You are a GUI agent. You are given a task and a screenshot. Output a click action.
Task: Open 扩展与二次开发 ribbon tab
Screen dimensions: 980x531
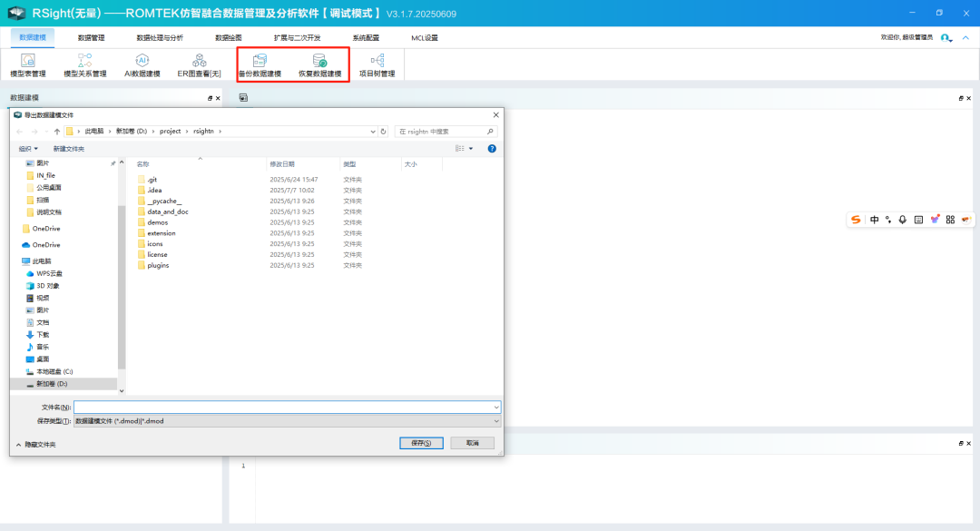tap(297, 37)
